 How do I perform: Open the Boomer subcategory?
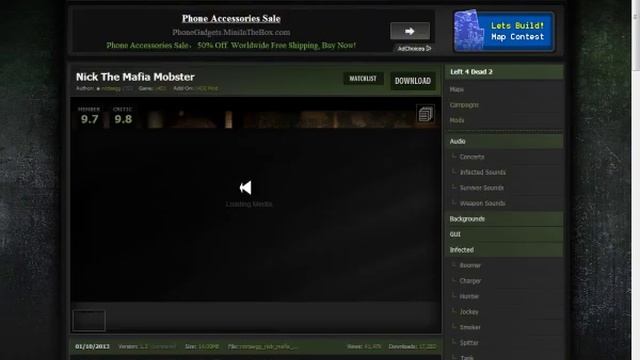point(470,265)
